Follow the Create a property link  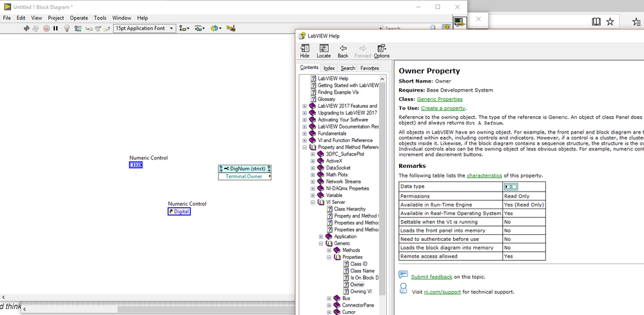443,108
